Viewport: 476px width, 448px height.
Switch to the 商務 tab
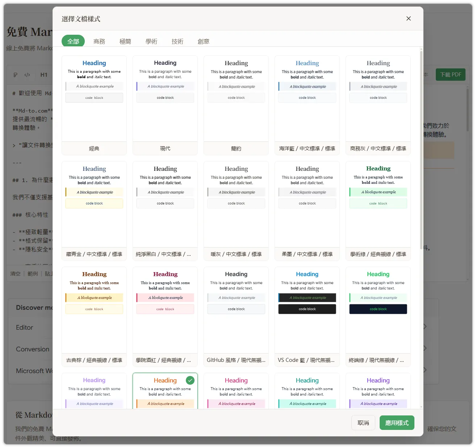pyautogui.click(x=99, y=41)
